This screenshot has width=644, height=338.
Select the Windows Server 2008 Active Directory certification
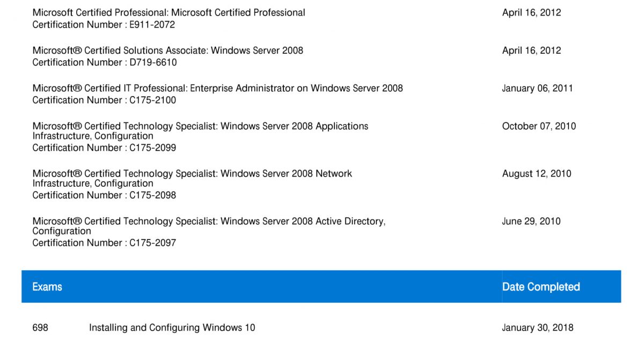click(x=209, y=226)
